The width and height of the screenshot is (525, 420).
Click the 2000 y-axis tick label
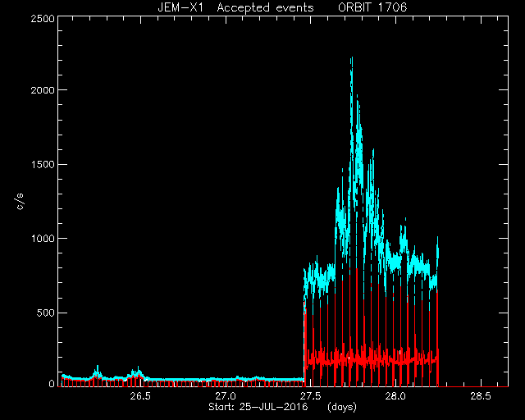[43, 90]
